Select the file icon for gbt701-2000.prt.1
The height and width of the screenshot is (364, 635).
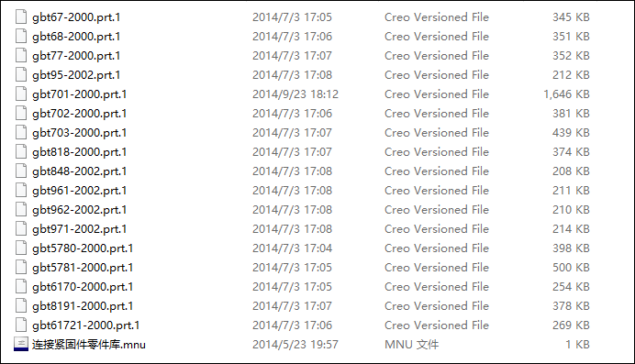pos(21,94)
